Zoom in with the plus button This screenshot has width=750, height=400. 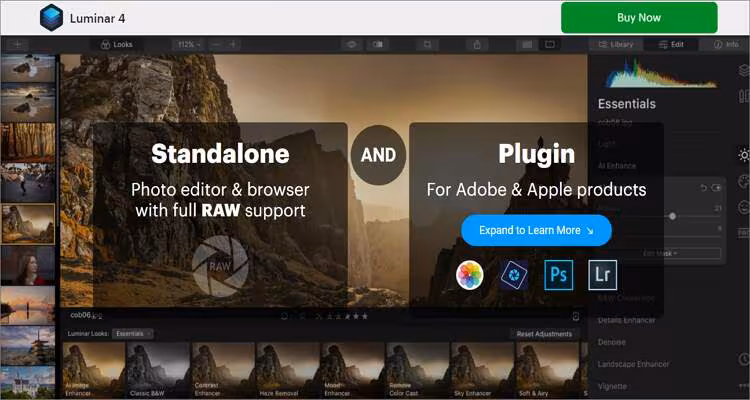(233, 44)
